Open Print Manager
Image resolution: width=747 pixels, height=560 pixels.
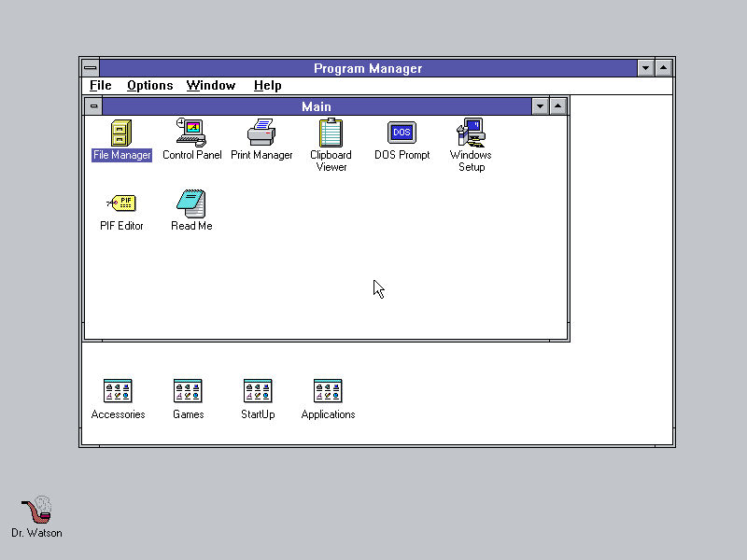pyautogui.click(x=261, y=133)
